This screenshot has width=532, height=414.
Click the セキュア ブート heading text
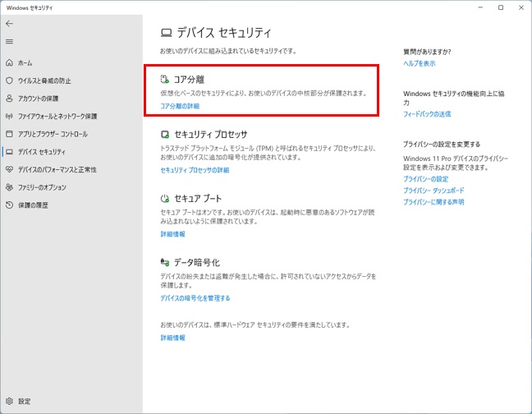(x=198, y=199)
